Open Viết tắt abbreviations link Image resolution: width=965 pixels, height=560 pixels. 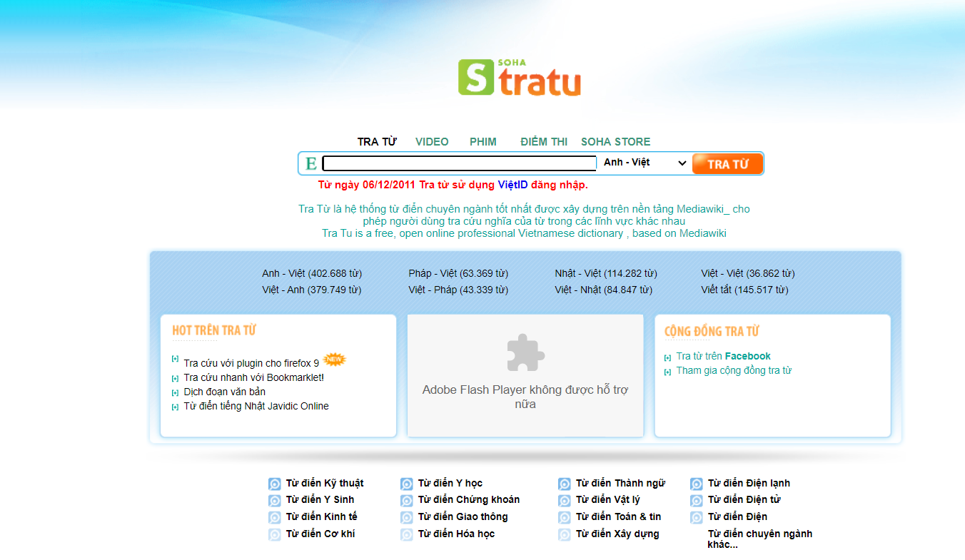coord(744,290)
